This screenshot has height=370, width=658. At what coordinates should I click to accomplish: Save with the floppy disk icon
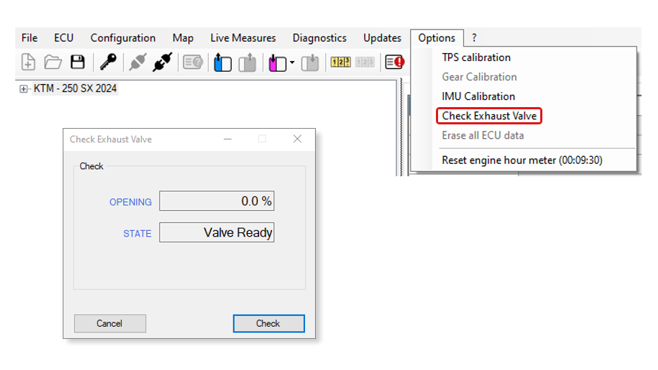pos(78,62)
